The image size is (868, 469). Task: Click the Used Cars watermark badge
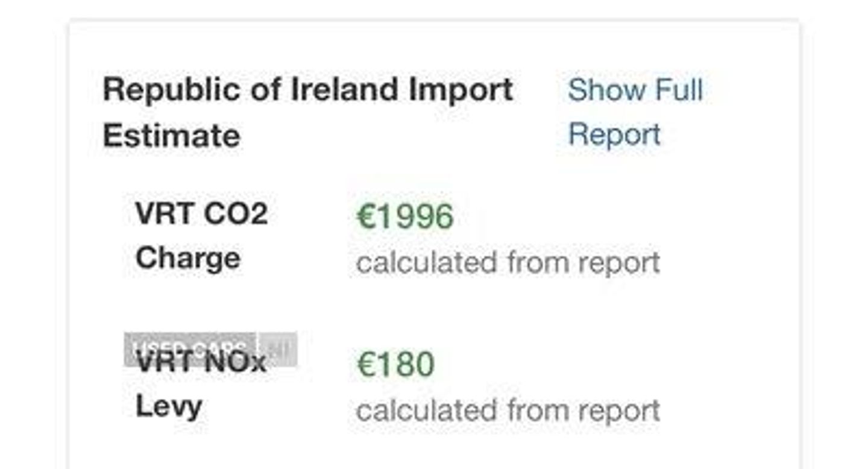click(190, 349)
